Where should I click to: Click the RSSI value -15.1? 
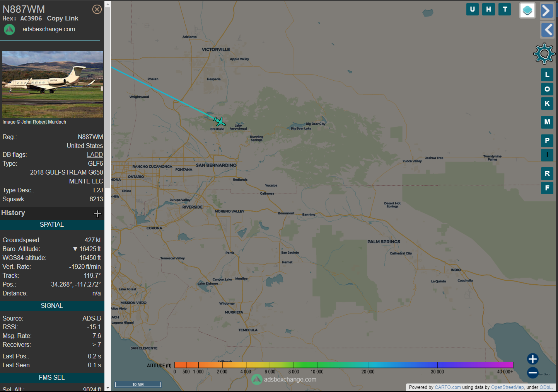click(94, 327)
